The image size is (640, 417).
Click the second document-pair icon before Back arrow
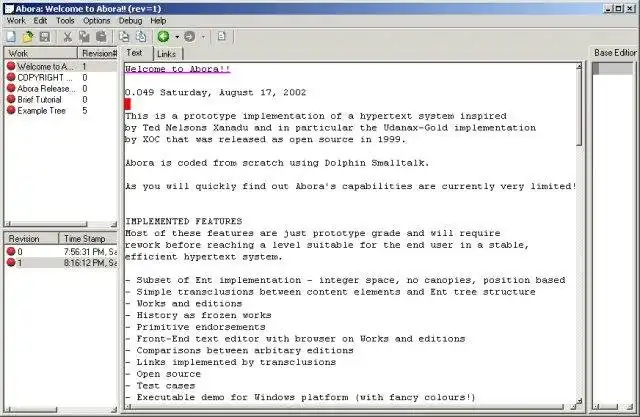pos(141,37)
